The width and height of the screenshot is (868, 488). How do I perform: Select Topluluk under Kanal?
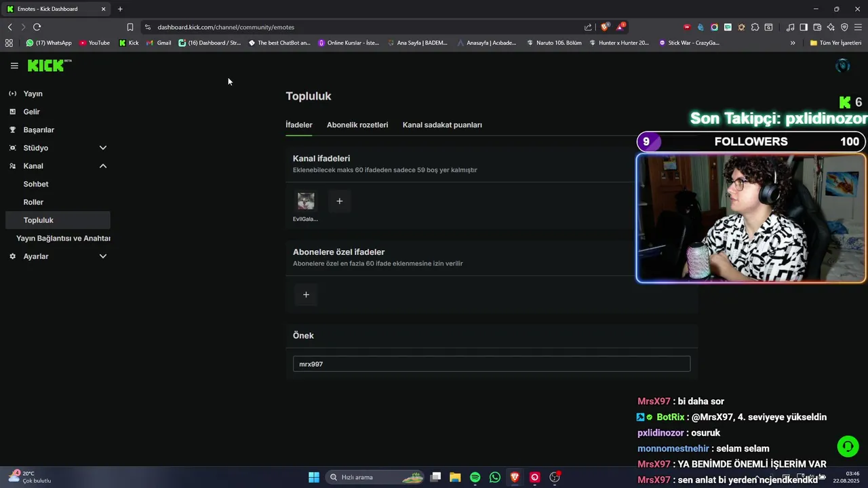click(57, 220)
